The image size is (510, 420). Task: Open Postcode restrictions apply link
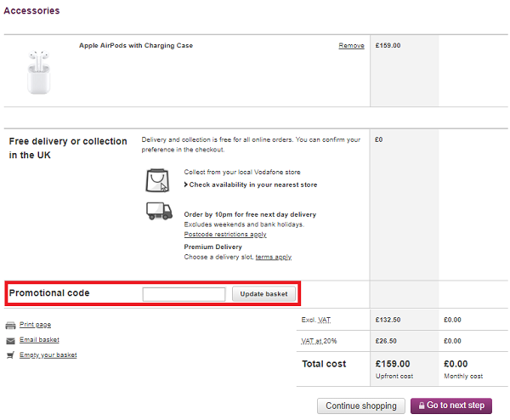click(x=225, y=235)
